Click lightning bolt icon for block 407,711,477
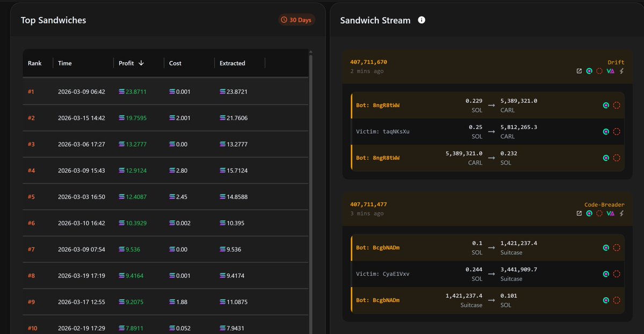Image resolution: width=644 pixels, height=334 pixels. click(621, 214)
